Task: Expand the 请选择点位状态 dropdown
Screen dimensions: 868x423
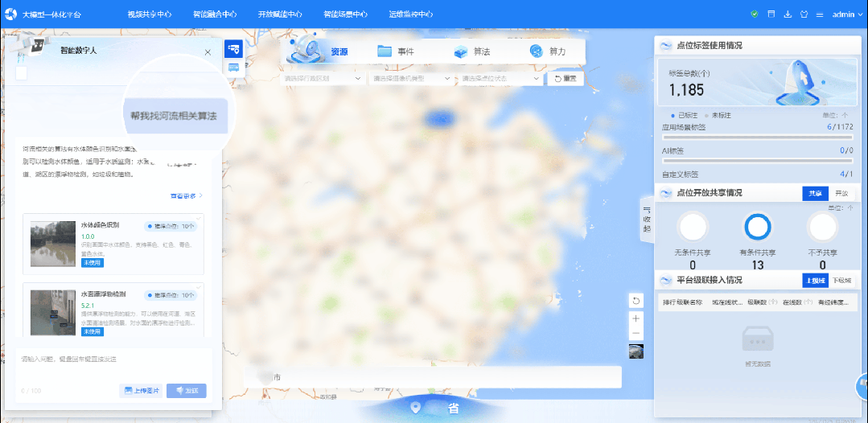Action: pyautogui.click(x=500, y=79)
